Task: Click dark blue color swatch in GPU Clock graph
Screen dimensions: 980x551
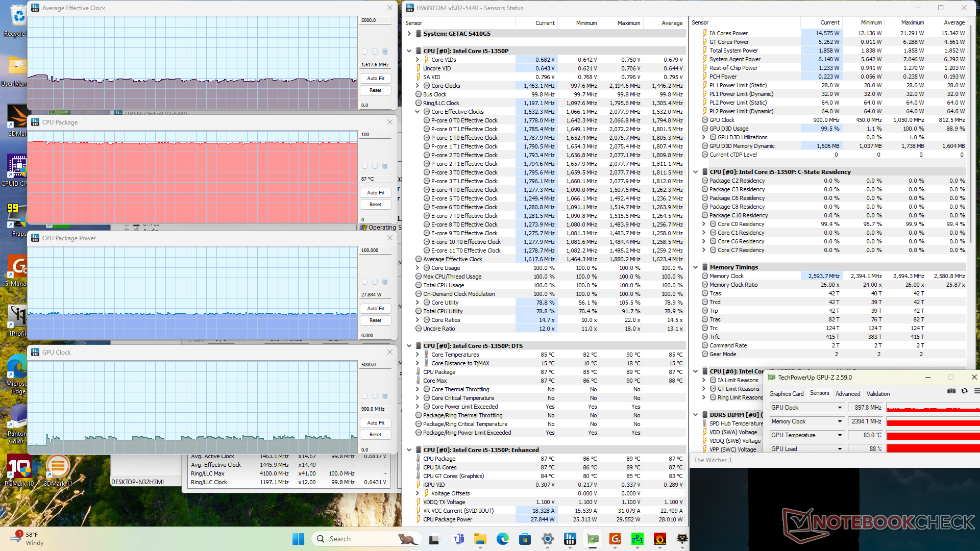Action: (385, 396)
